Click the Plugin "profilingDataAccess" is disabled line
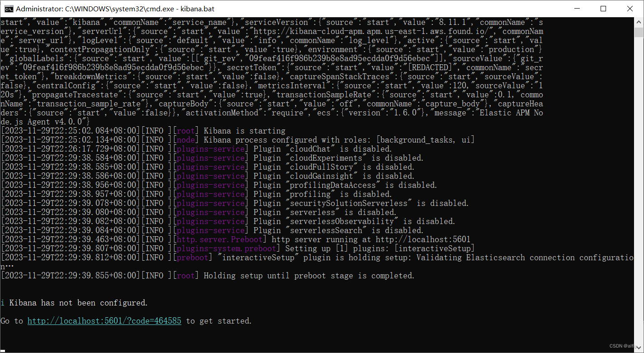This screenshot has height=353, width=644. [x=219, y=185]
